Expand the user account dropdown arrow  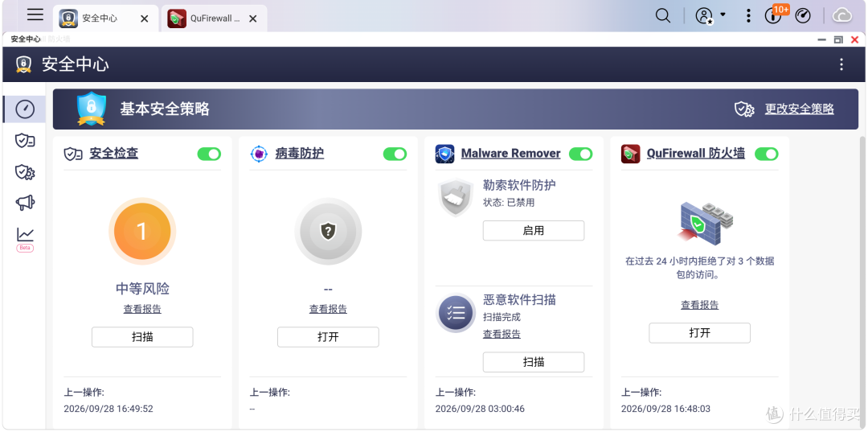[x=723, y=14]
